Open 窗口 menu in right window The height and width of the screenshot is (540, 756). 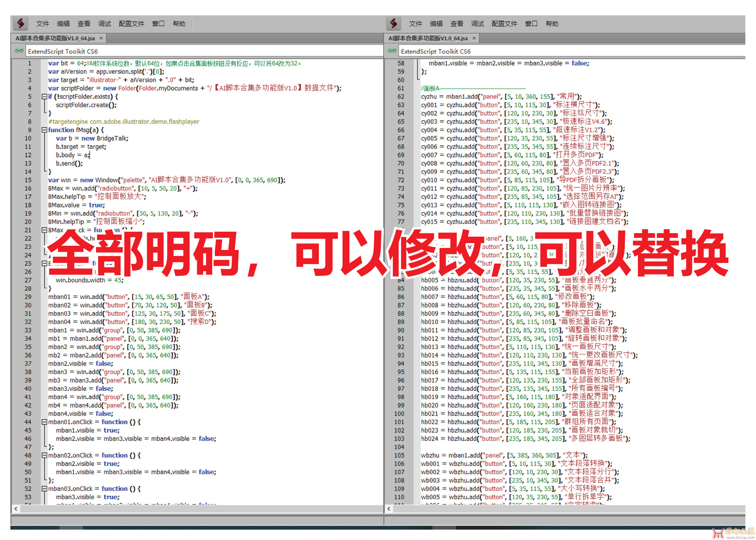coord(531,24)
